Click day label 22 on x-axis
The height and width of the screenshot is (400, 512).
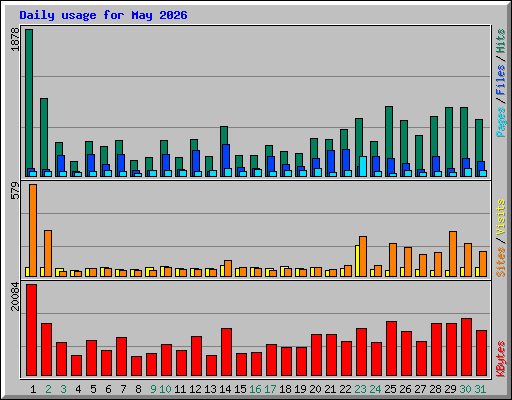point(345,389)
